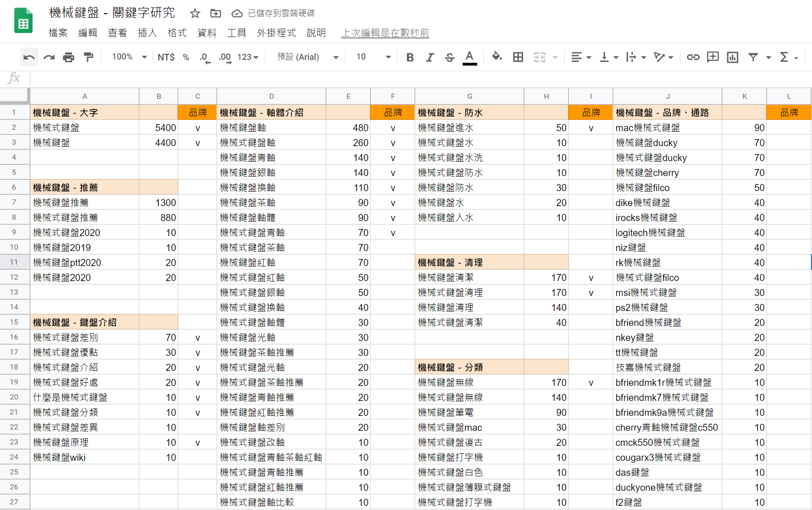Open the fill color bucket
812x510 pixels.
coord(496,57)
